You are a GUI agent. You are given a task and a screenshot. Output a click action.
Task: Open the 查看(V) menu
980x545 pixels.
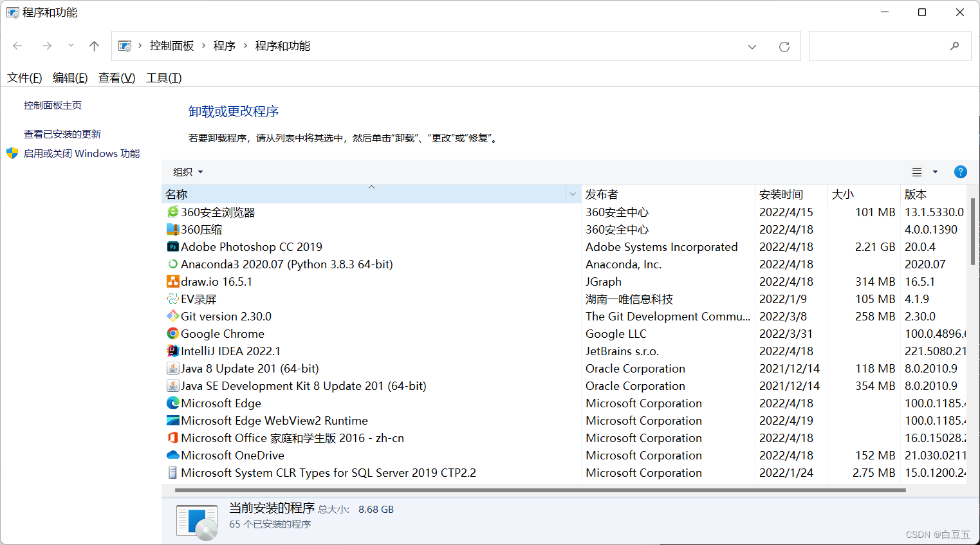[116, 78]
